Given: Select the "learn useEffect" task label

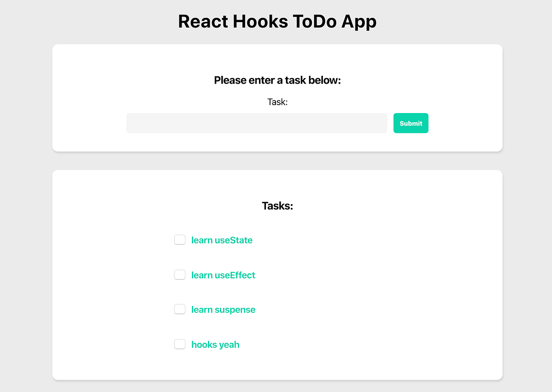Looking at the screenshot, I should tap(223, 275).
